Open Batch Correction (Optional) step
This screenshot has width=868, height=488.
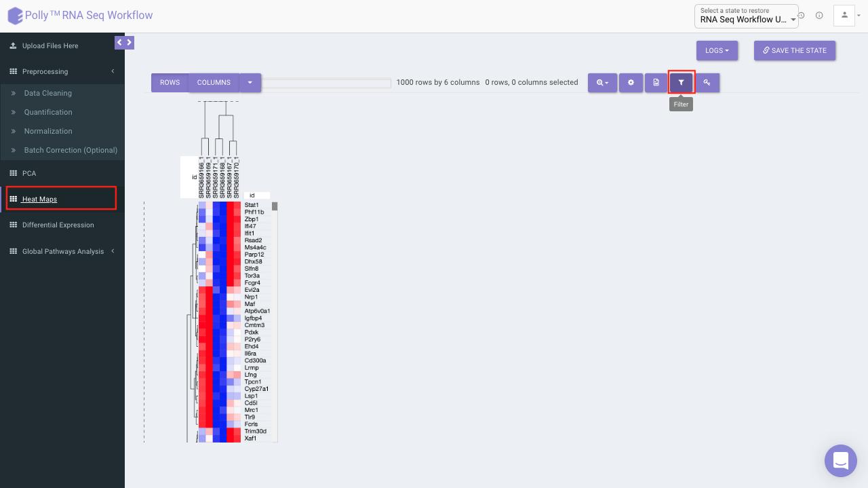(71, 150)
